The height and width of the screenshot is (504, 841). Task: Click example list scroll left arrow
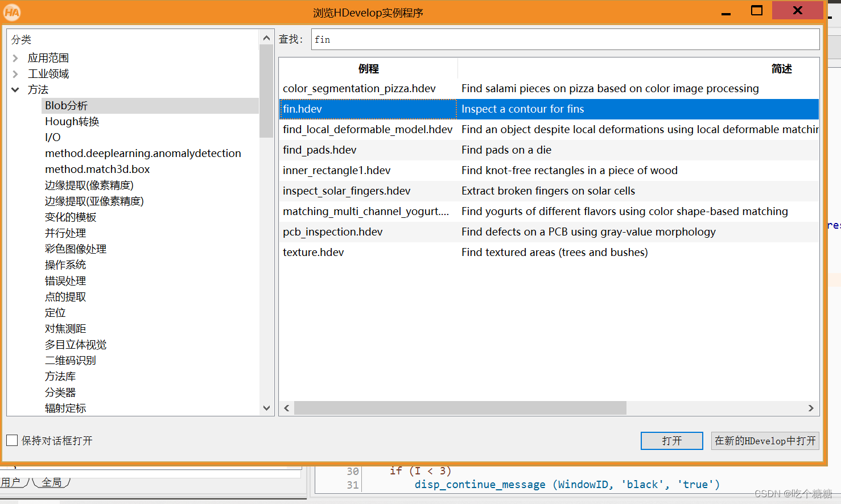pyautogui.click(x=286, y=408)
